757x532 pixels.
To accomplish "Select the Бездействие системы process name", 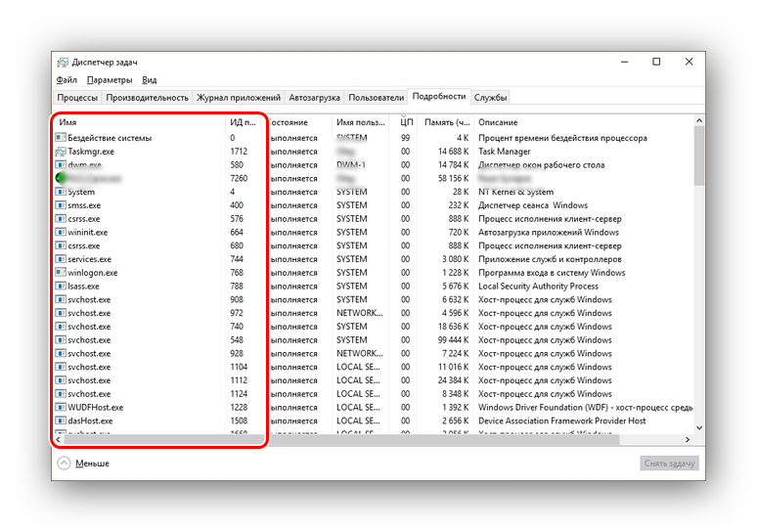I will pyautogui.click(x=110, y=138).
